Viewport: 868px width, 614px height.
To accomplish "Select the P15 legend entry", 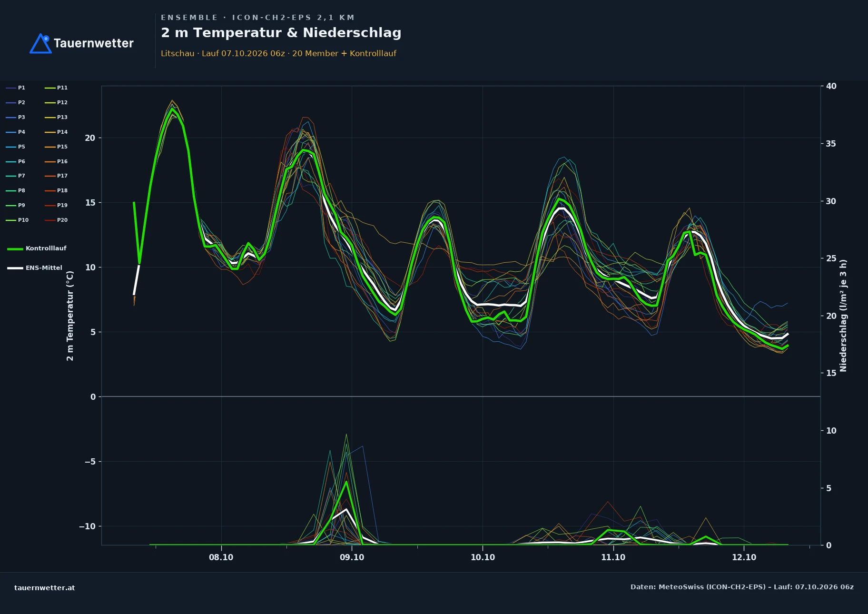I will coord(56,147).
